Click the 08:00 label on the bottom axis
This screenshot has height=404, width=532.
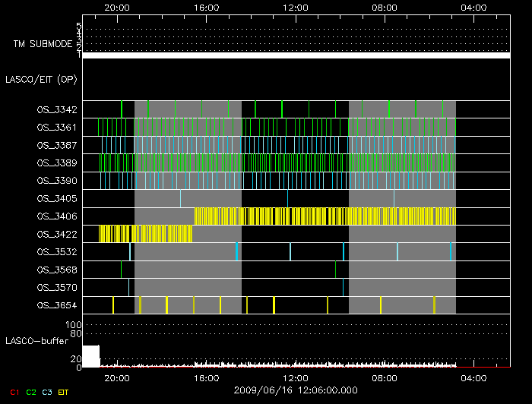point(385,377)
